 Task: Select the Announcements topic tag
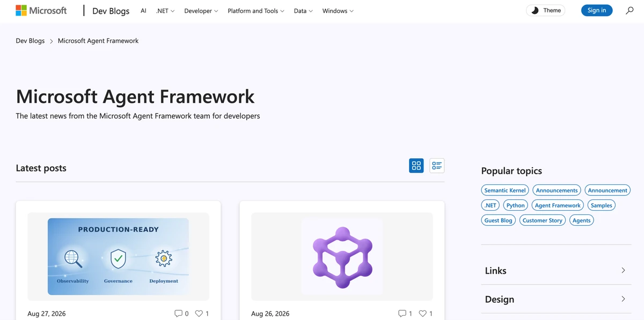pos(557,190)
